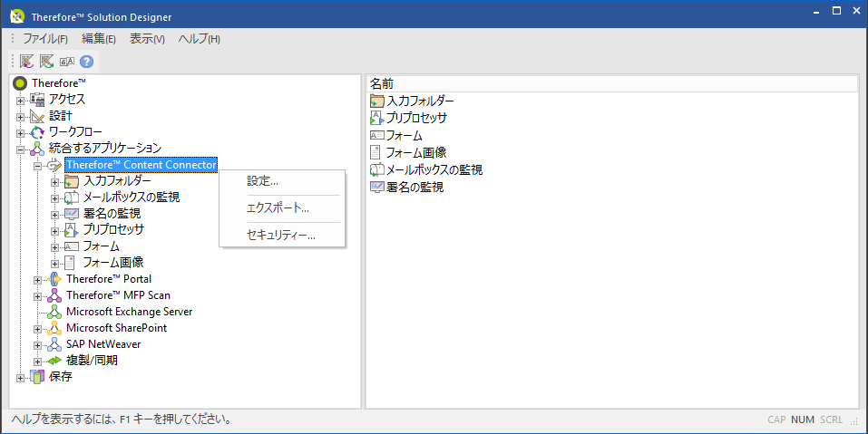Expand the 複製/同期 node

[x=38, y=362]
